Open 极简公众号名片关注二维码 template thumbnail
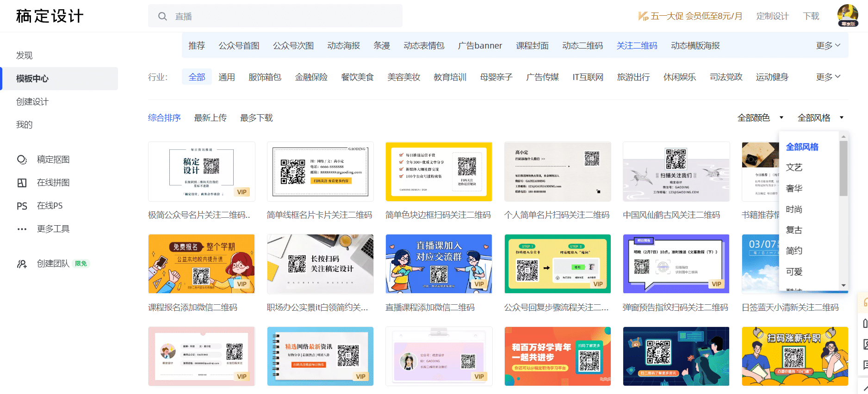The image size is (868, 394). pyautogui.click(x=201, y=172)
